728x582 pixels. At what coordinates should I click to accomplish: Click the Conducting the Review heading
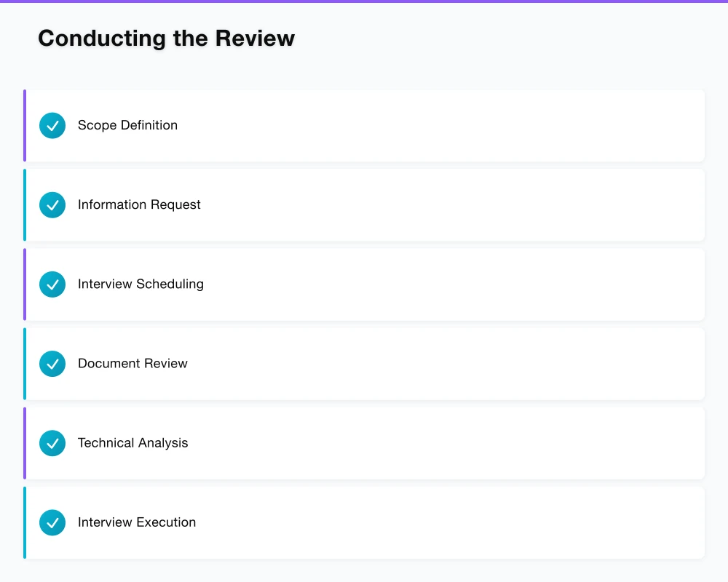[166, 38]
